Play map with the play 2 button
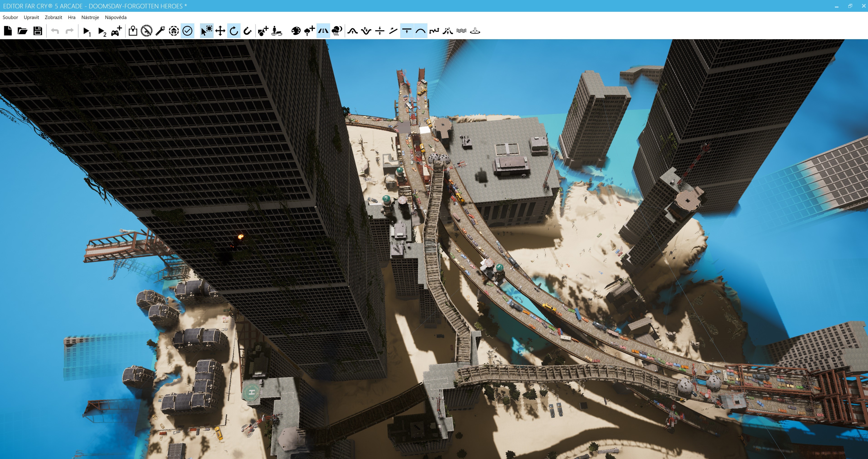 tap(102, 31)
